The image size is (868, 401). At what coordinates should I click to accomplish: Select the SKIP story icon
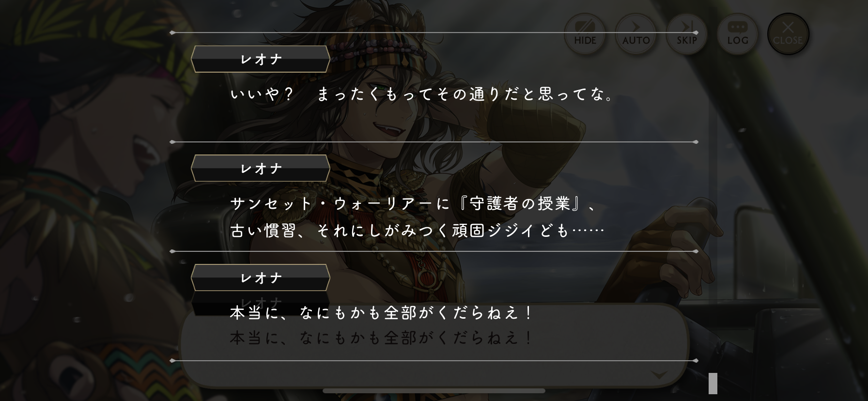point(686,34)
